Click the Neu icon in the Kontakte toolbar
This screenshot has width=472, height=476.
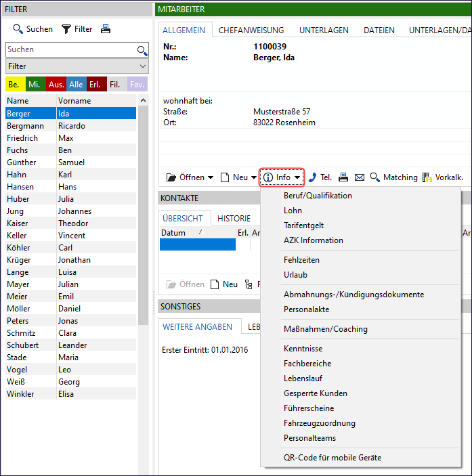coord(215,284)
